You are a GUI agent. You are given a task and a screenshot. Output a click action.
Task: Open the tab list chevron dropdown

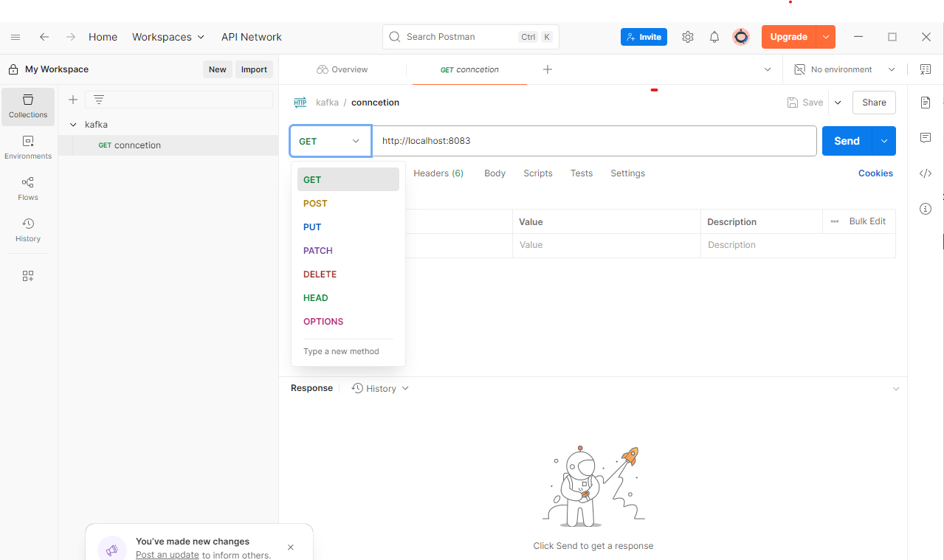tap(768, 69)
